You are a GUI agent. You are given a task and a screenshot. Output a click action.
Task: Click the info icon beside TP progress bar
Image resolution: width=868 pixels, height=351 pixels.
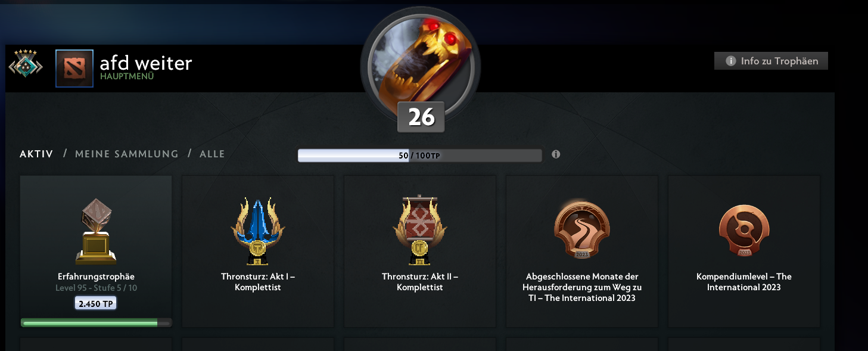pyautogui.click(x=556, y=154)
